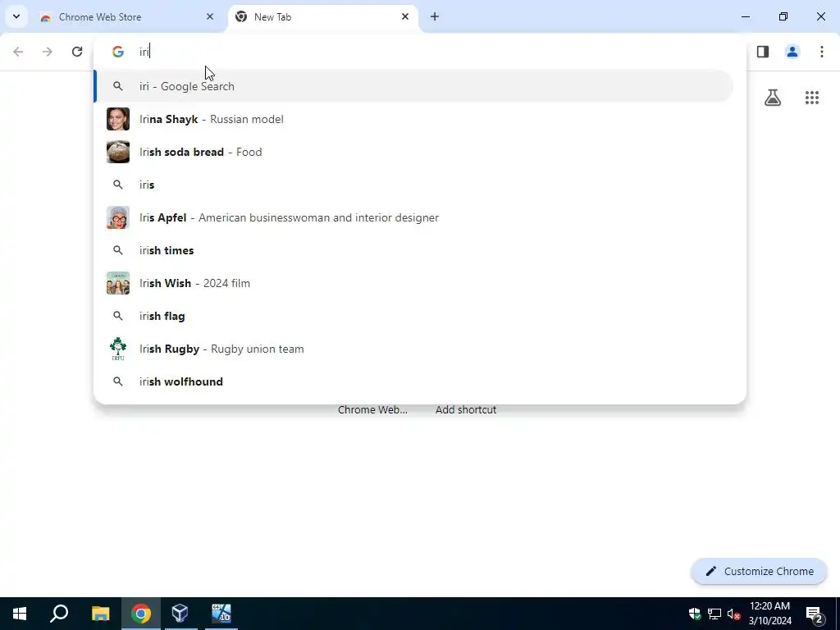840x630 pixels.
Task: Open File Explorer from the taskbar
Action: pos(100,614)
